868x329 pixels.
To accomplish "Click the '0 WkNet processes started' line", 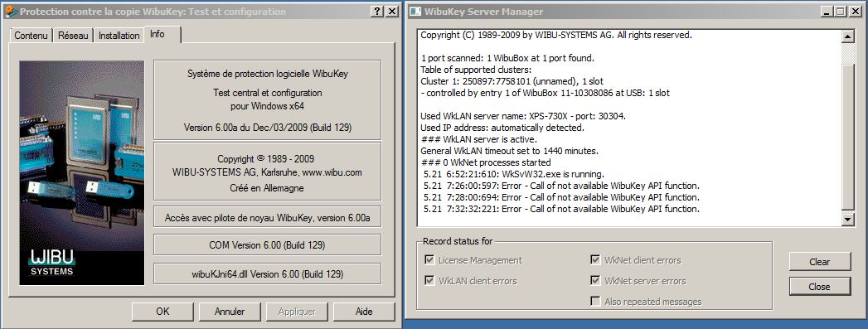I will [486, 162].
